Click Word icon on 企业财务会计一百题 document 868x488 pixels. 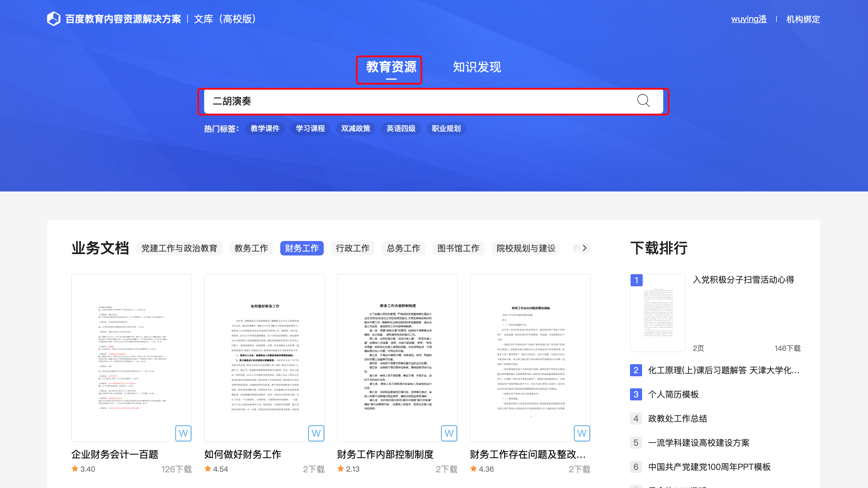(x=183, y=433)
